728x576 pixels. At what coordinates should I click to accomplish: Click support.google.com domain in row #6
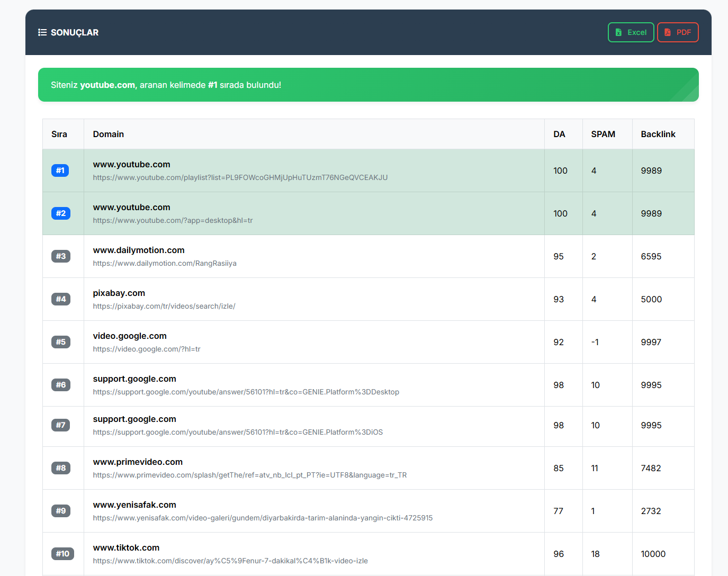point(134,379)
